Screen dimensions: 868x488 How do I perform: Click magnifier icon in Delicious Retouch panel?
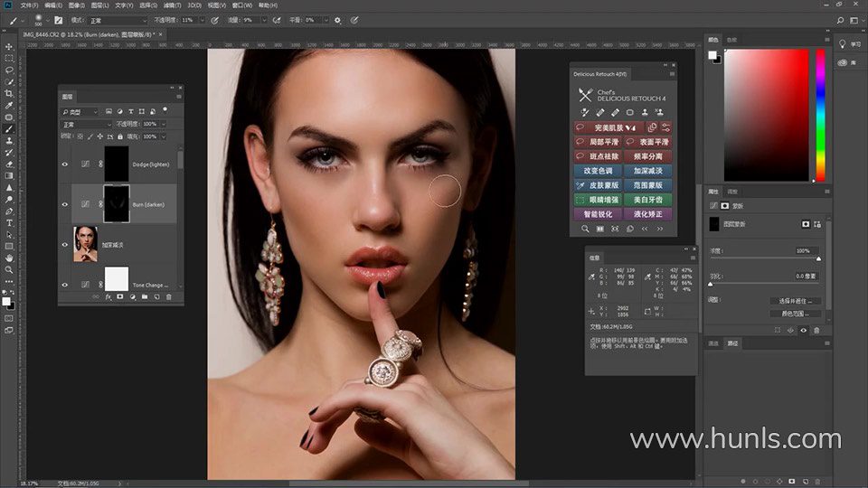point(585,229)
